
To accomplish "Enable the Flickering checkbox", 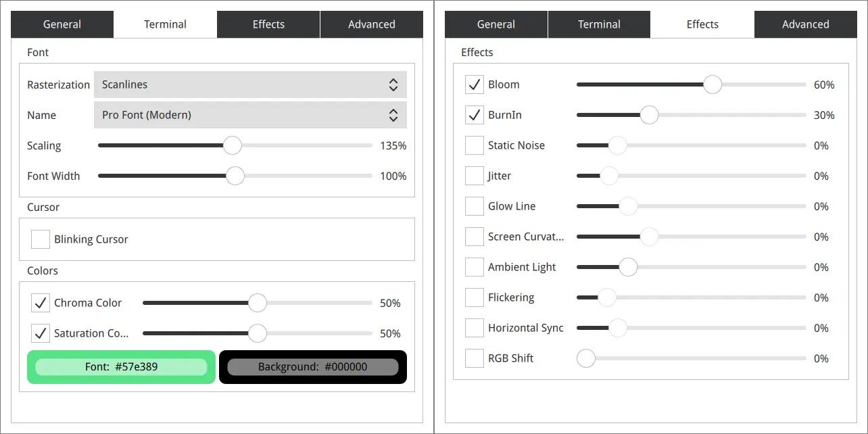I will click(475, 297).
